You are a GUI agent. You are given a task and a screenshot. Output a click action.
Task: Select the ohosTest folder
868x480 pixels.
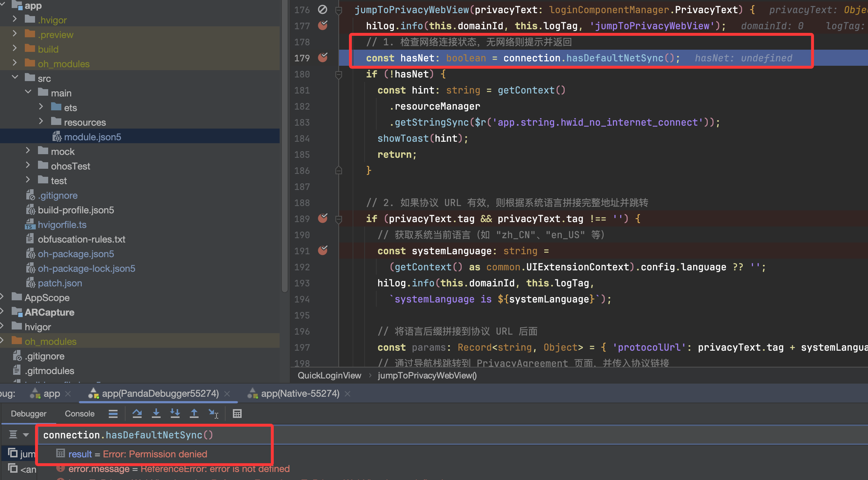(70, 166)
